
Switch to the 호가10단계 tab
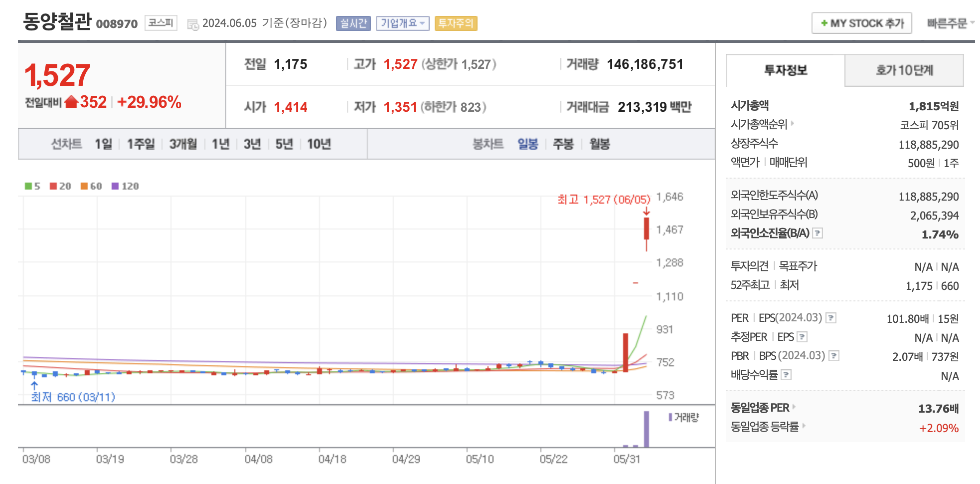[x=904, y=70]
